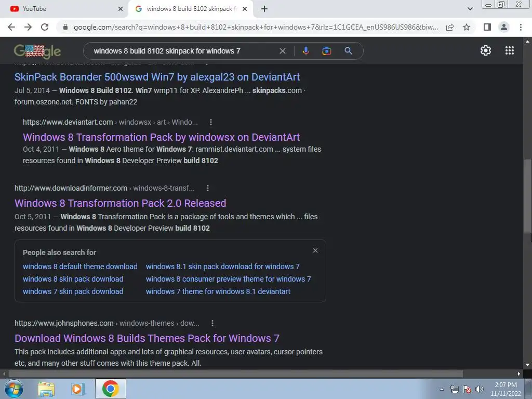Click network status tray icon

pos(454,390)
